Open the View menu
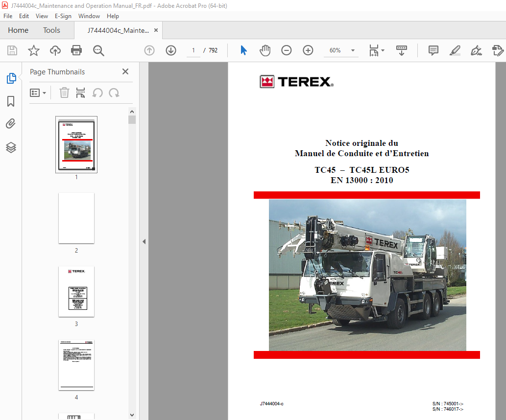The width and height of the screenshot is (506, 420). (x=42, y=16)
